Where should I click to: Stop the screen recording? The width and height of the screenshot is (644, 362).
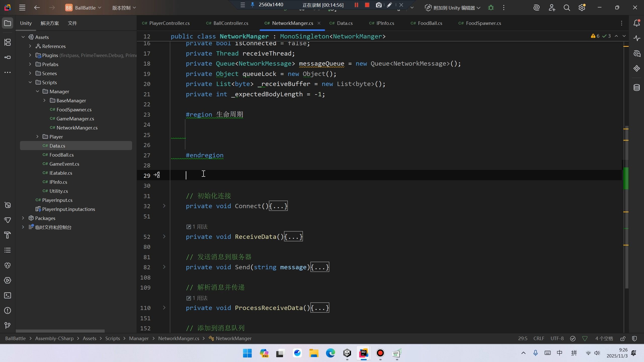coord(367,5)
